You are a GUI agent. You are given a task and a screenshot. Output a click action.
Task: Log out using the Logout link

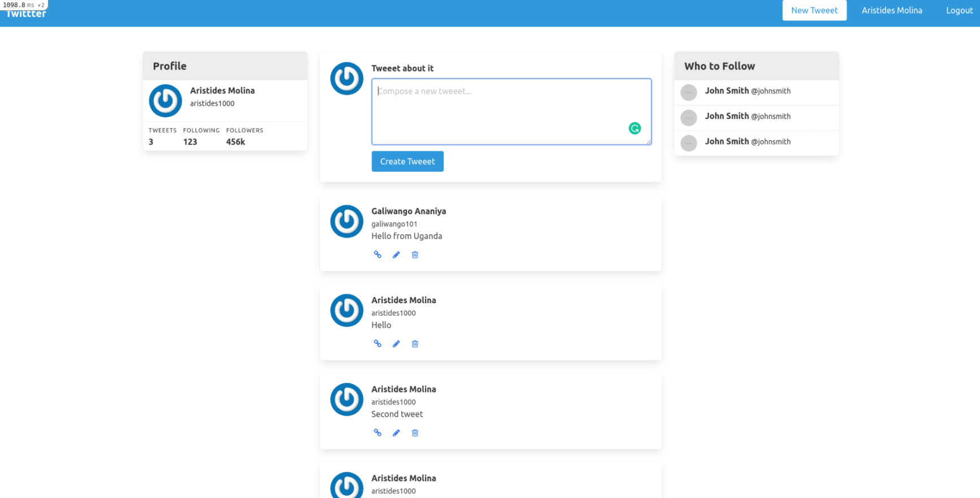pos(959,11)
